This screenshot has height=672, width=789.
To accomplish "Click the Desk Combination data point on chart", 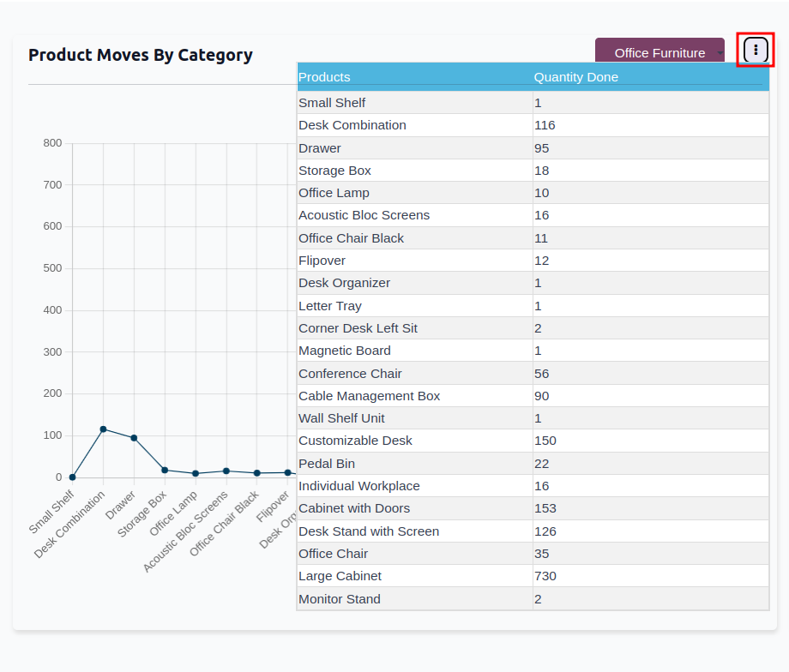I will coord(103,429).
